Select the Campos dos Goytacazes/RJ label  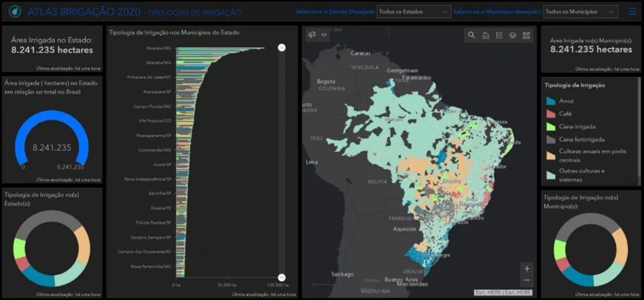144,252
